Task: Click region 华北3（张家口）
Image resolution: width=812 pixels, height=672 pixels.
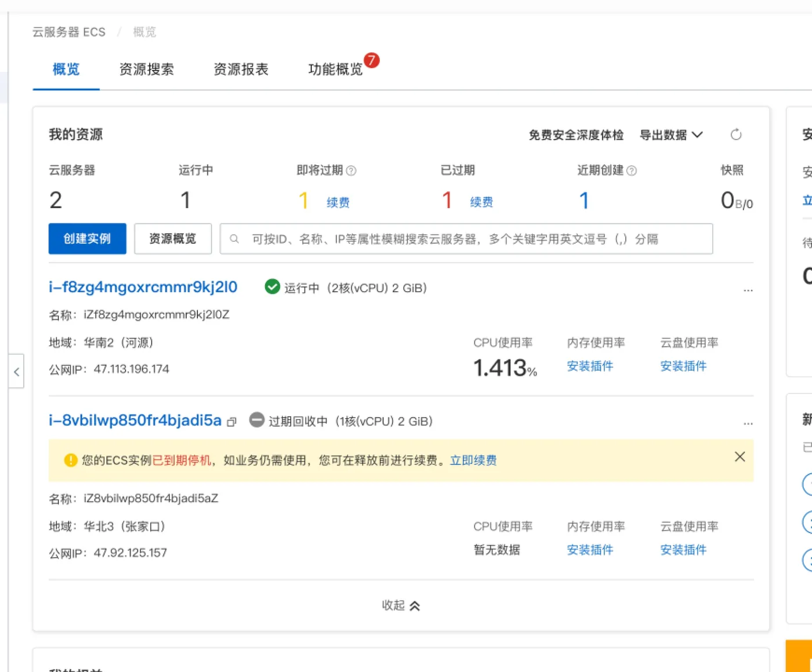Action: coord(125,526)
